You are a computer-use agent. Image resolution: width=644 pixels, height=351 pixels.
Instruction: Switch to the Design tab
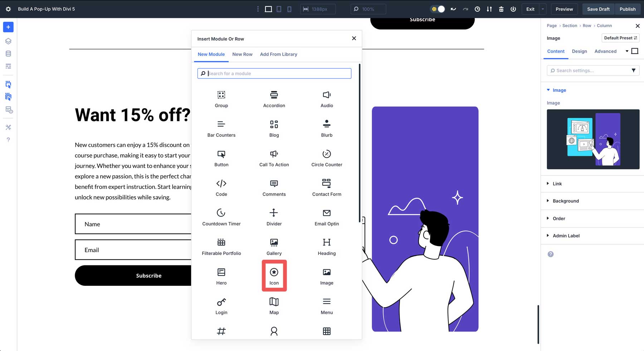(x=579, y=51)
